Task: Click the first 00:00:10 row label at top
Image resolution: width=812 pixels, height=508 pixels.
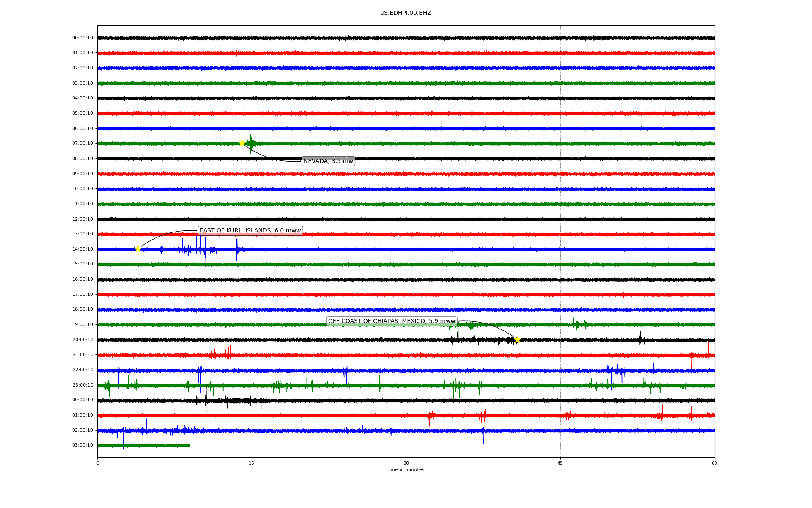Action: tap(82, 38)
